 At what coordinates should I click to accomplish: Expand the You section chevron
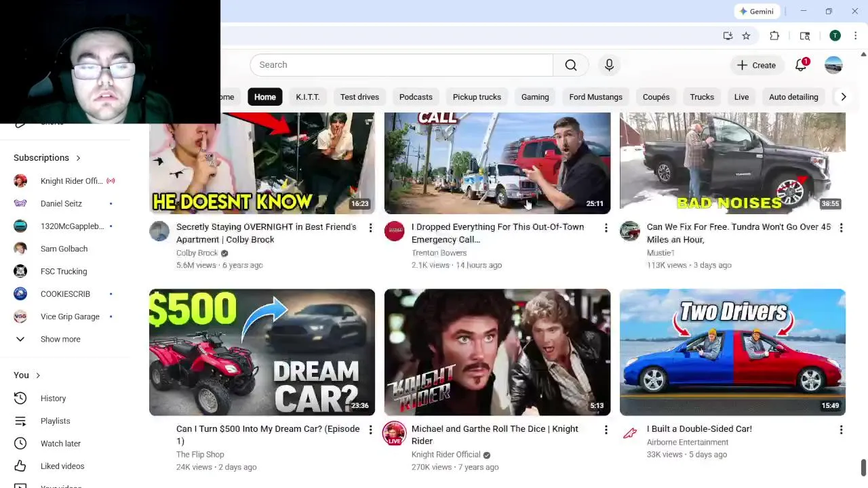(x=38, y=375)
